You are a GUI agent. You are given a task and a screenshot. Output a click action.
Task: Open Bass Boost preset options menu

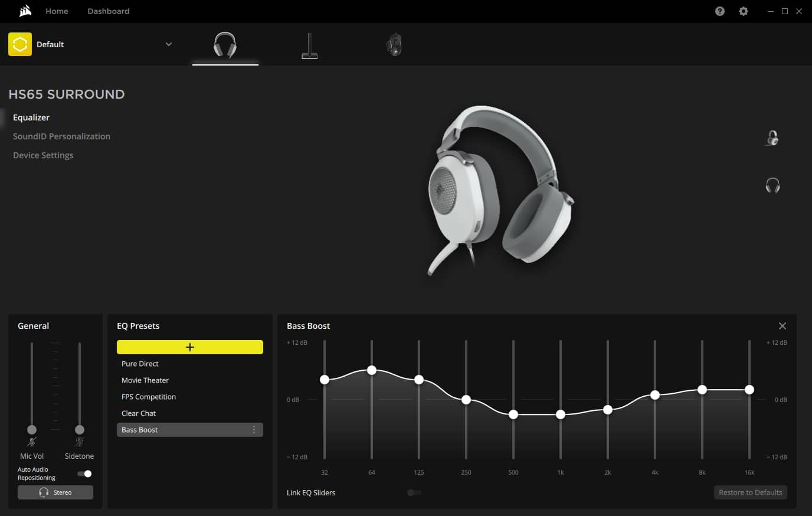click(x=254, y=430)
